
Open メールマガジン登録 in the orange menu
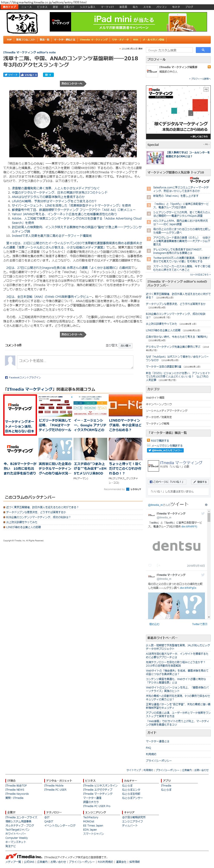153,39
